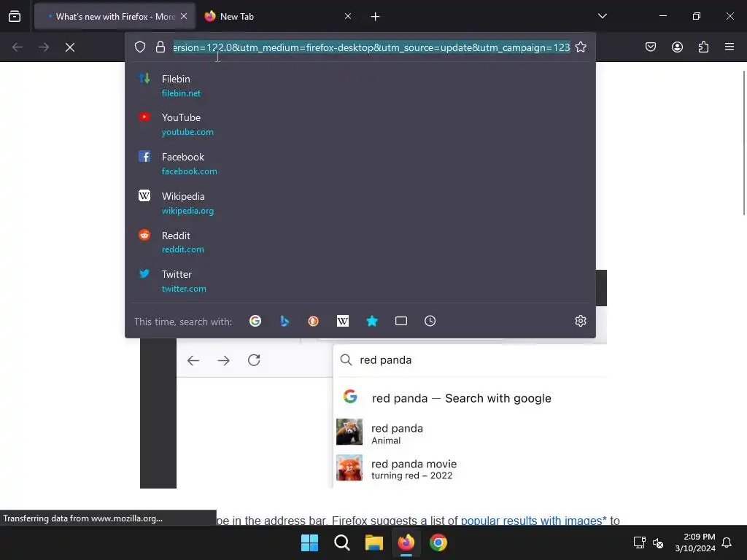Open Firefox account menu
This screenshot has height=560, width=747.
pyautogui.click(x=677, y=47)
